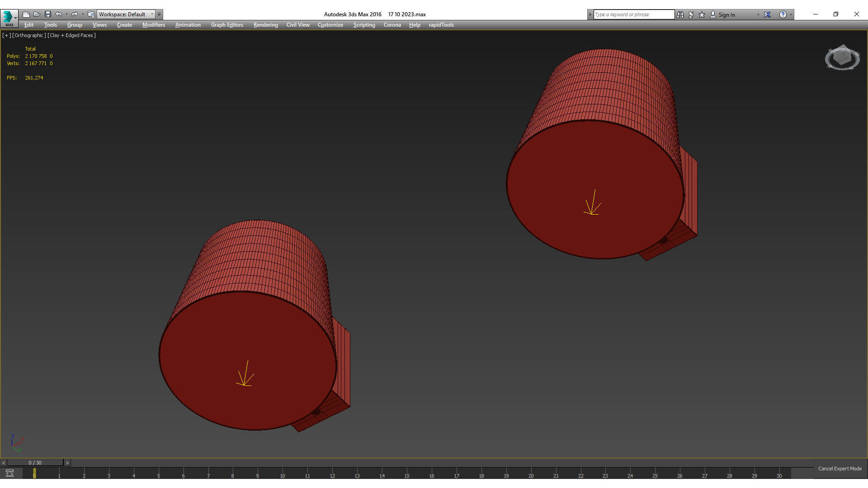The width and height of the screenshot is (868, 488).
Task: Click the keyword search input field
Action: coord(633,14)
